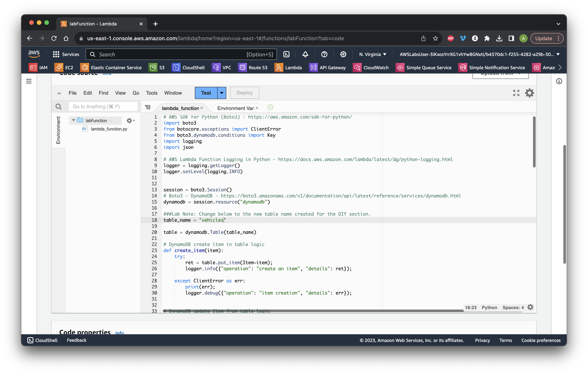Open the File menu
The width and height of the screenshot is (588, 374).
click(x=72, y=93)
